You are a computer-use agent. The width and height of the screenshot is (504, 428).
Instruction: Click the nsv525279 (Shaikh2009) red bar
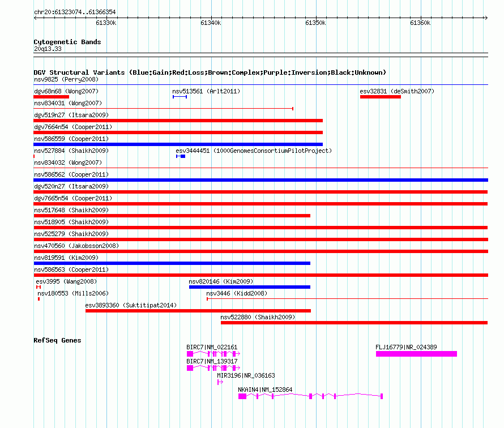point(260,239)
